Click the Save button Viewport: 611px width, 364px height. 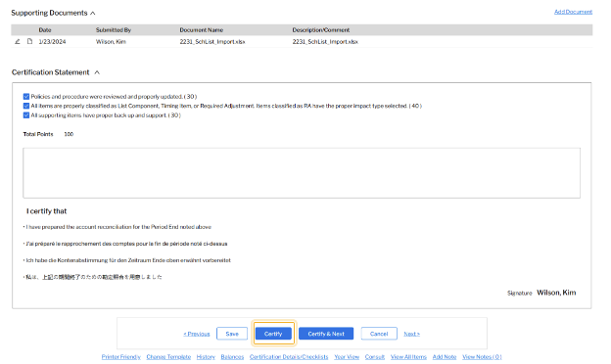point(232,334)
